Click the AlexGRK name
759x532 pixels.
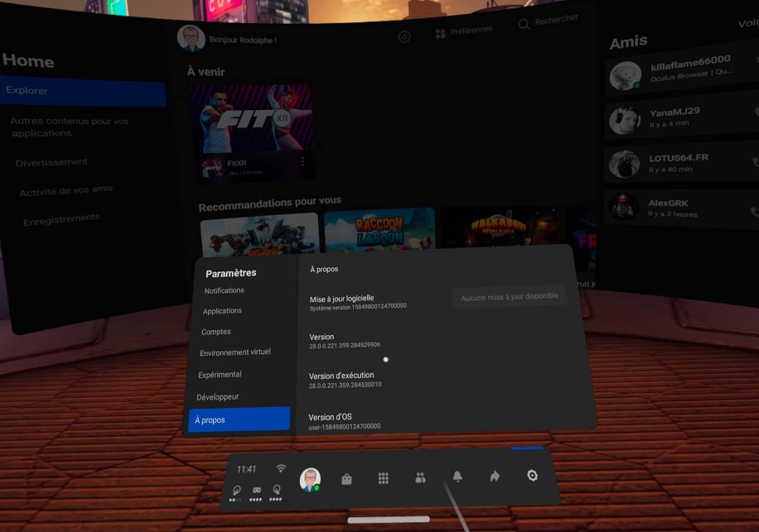[668, 203]
